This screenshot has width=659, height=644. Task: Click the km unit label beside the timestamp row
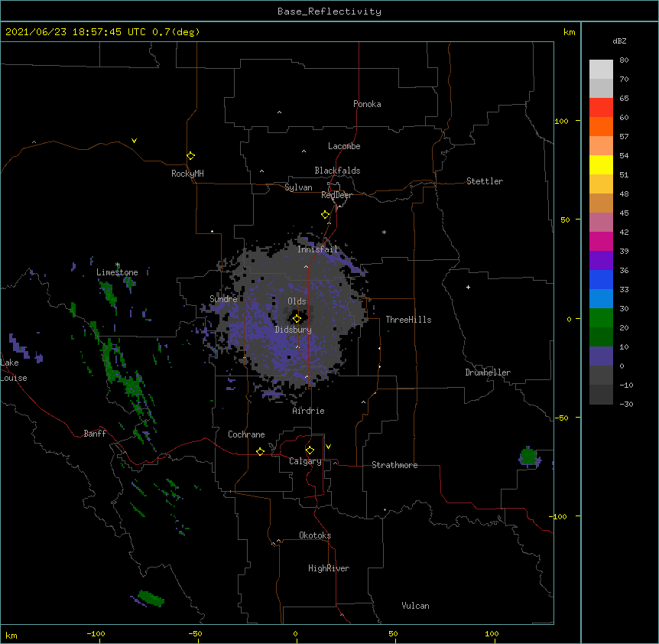coord(570,32)
